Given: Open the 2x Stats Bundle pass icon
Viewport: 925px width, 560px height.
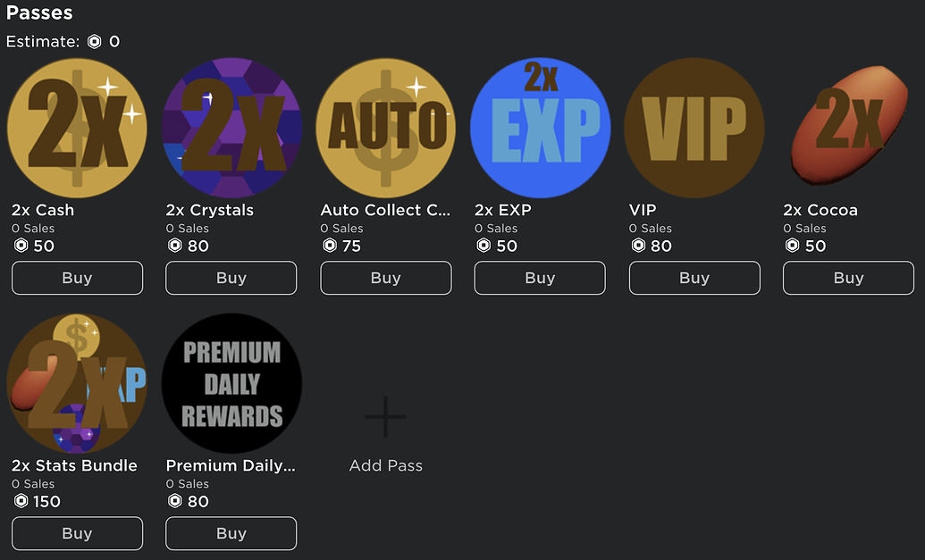Looking at the screenshot, I should tap(77, 383).
